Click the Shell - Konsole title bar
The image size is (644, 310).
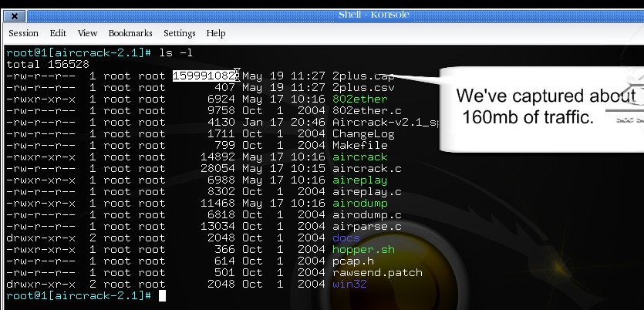click(374, 15)
